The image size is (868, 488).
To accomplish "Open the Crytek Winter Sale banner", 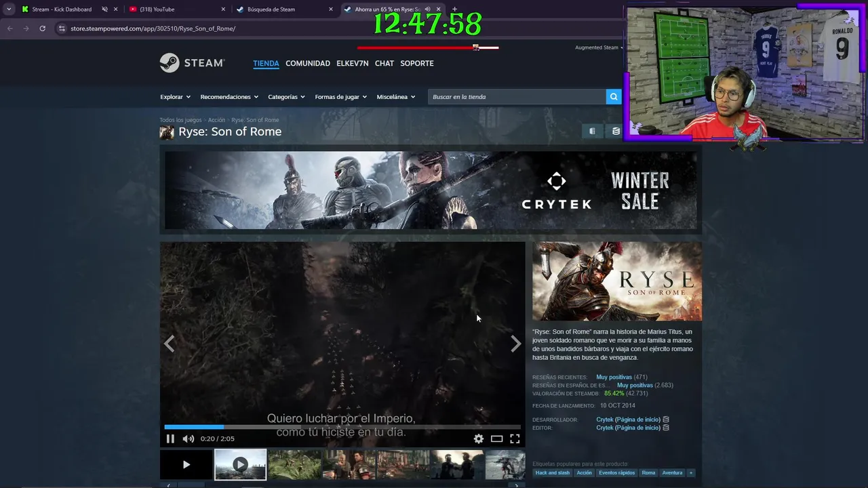I will tap(431, 190).
